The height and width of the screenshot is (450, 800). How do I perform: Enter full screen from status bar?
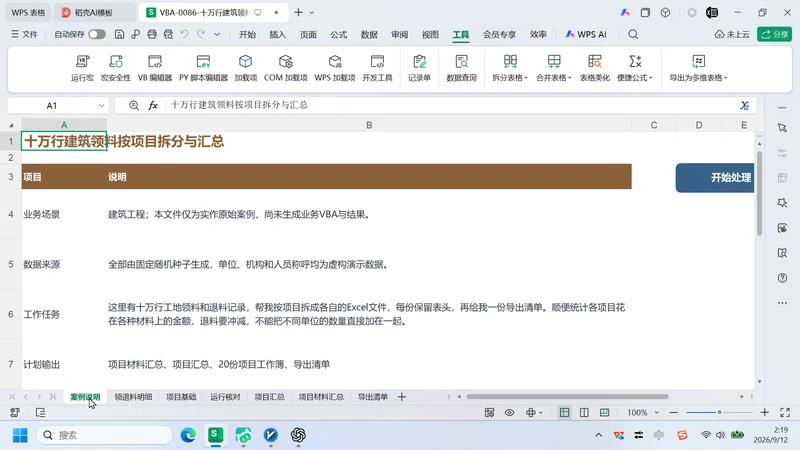tap(785, 412)
